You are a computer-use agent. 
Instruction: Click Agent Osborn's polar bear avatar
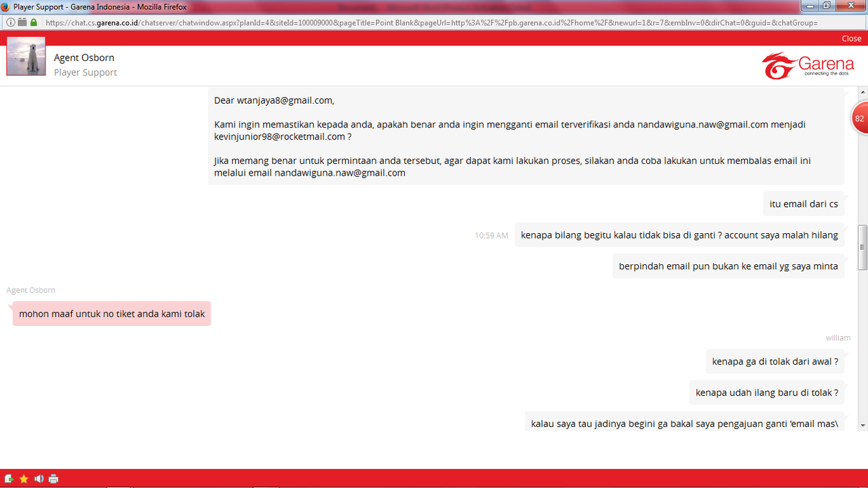click(26, 56)
